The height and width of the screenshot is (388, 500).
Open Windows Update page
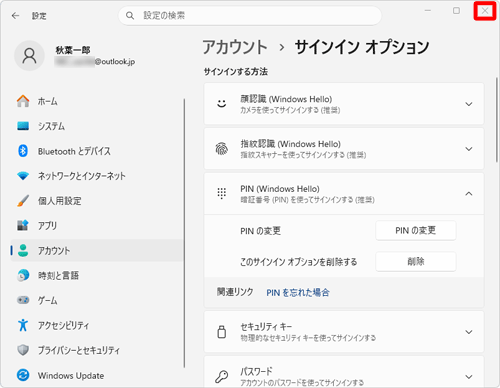pos(97,375)
